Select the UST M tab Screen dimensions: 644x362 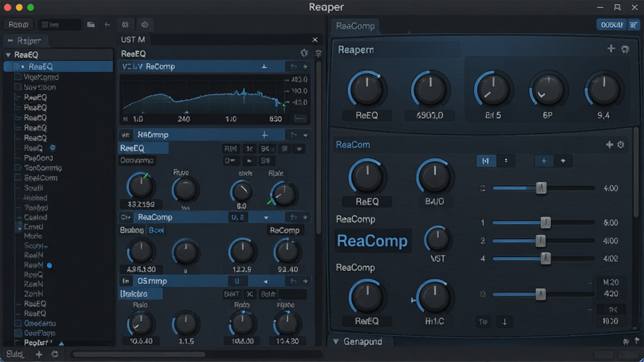(x=133, y=40)
